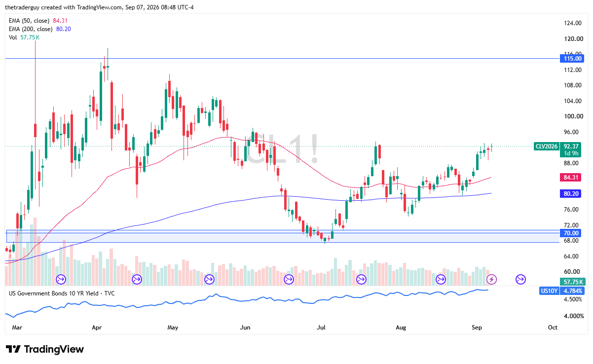Click the 76.00 price axis tick
The width and height of the screenshot is (593, 364).
click(572, 210)
